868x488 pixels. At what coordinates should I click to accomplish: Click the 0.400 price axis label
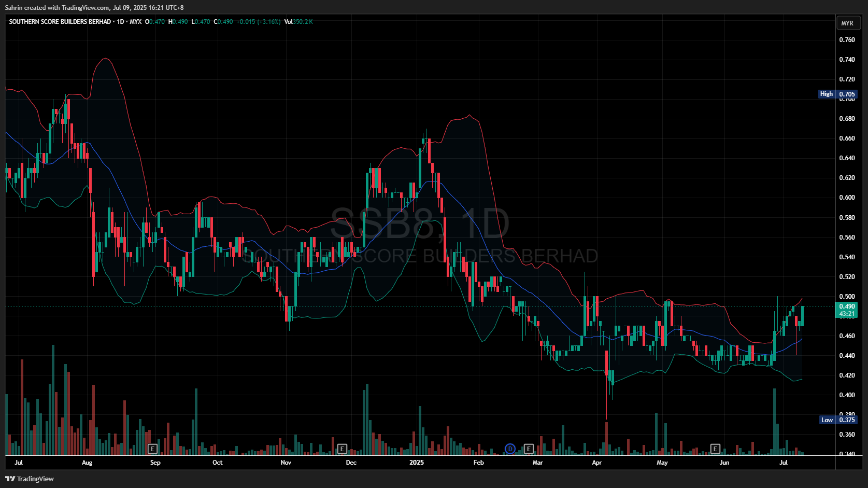click(x=847, y=395)
